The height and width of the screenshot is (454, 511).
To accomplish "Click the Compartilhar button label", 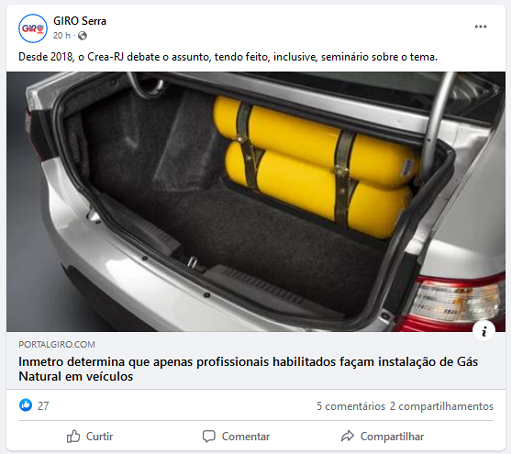I will 392,436.
